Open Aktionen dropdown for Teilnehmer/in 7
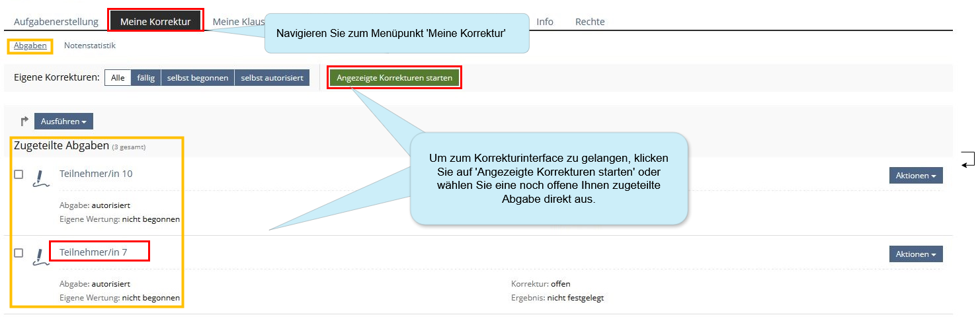This screenshot has height=317, width=980. pyautogui.click(x=916, y=254)
